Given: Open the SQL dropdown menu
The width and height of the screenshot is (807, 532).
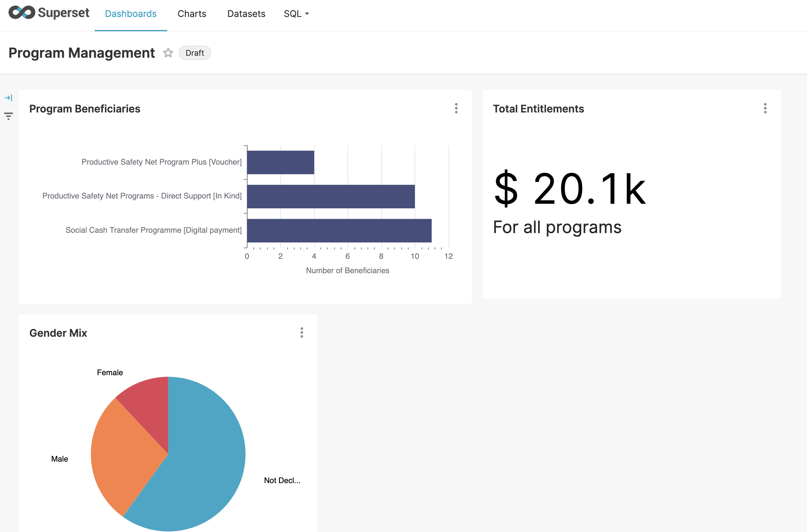Looking at the screenshot, I should [296, 14].
